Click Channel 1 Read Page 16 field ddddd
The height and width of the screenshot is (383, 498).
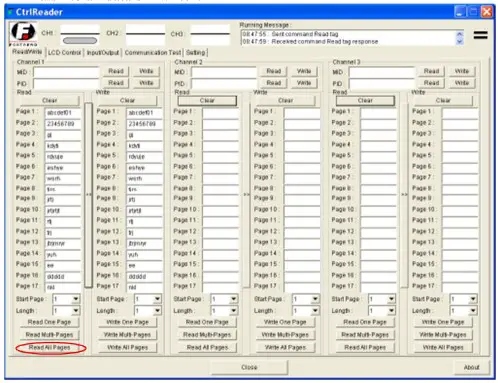(63, 277)
